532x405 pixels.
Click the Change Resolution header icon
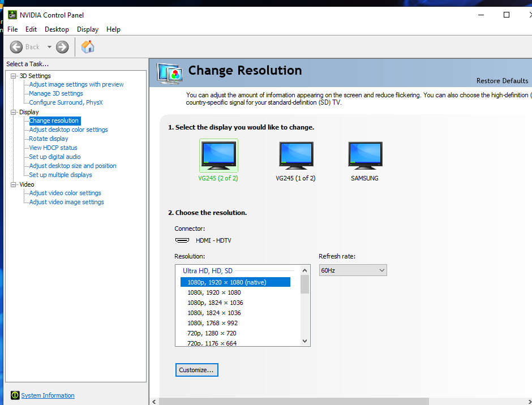point(170,74)
